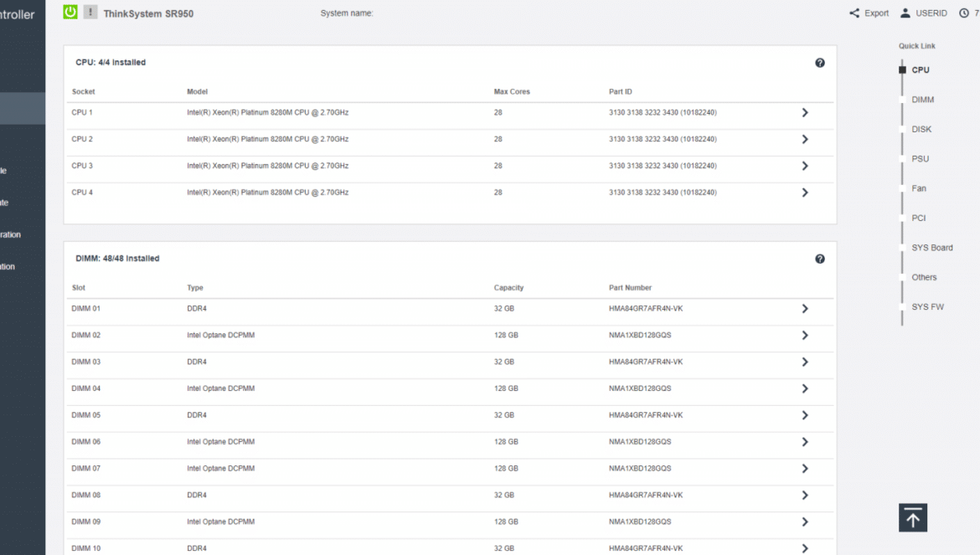980x555 pixels.
Task: Click the DIMM 08 capacity 32 GB
Action: point(503,495)
